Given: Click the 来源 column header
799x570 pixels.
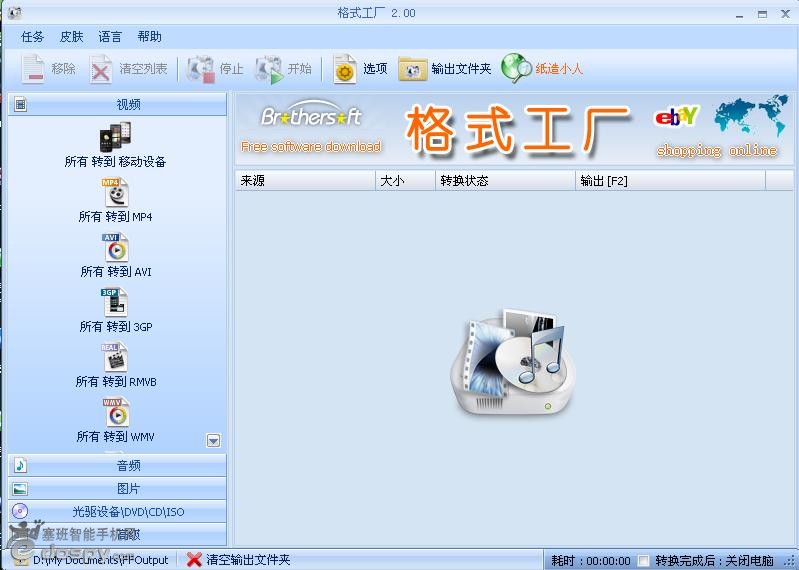Looking at the screenshot, I should [305, 181].
